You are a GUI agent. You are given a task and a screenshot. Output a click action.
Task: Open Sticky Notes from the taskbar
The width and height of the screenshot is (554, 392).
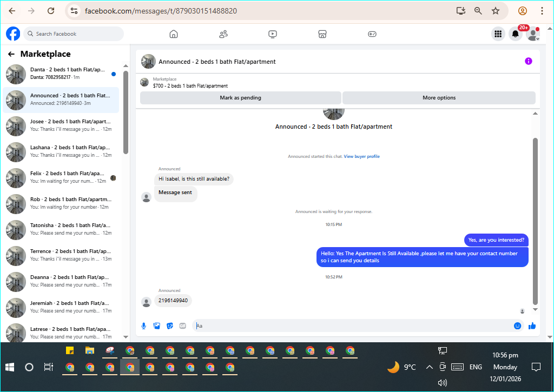70,351
